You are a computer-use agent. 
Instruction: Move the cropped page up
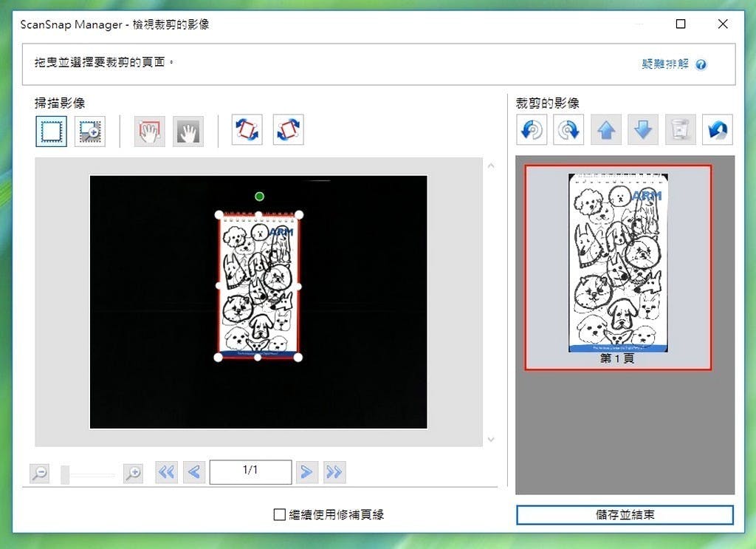click(x=605, y=130)
